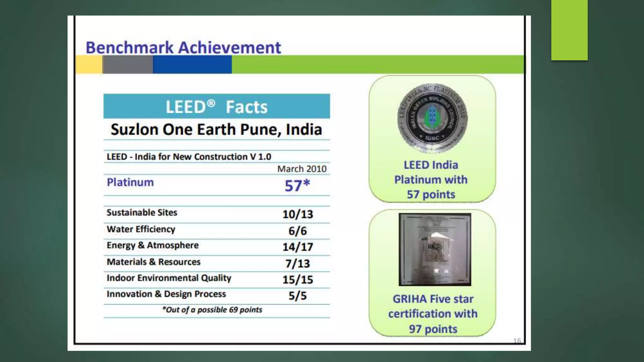Select Indoor Environmental Quality row label
The image size is (644, 362).
pyautogui.click(x=169, y=278)
